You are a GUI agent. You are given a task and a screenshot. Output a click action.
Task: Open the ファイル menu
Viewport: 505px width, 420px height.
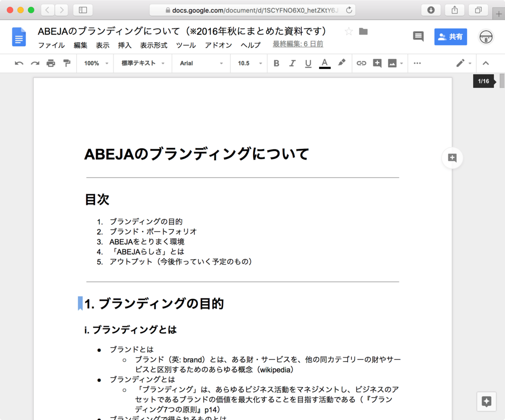[51, 45]
